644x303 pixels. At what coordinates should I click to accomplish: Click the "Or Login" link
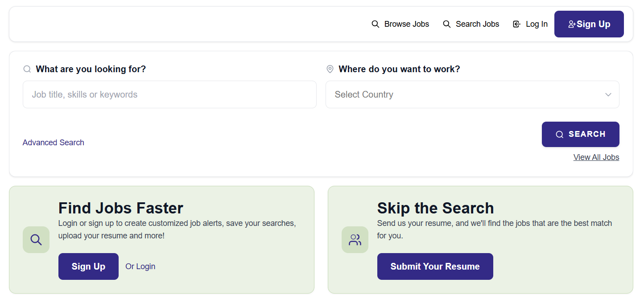[140, 266]
